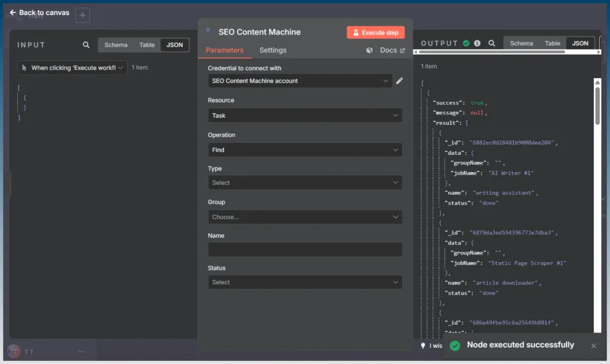Switch output view to Schema
The image size is (610, 364).
click(x=521, y=43)
